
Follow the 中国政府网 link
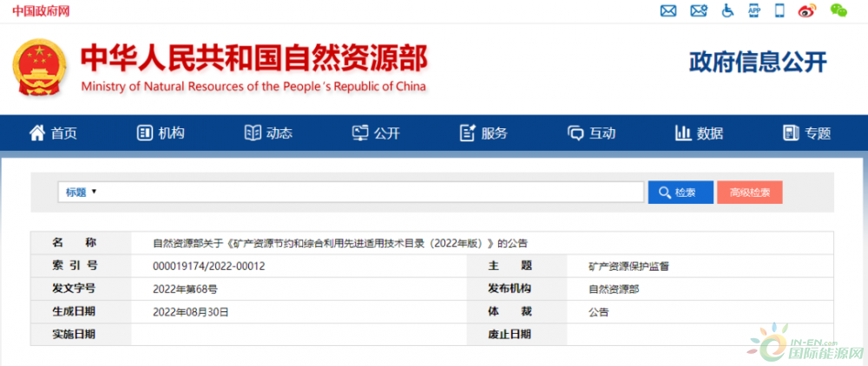pyautogui.click(x=41, y=10)
